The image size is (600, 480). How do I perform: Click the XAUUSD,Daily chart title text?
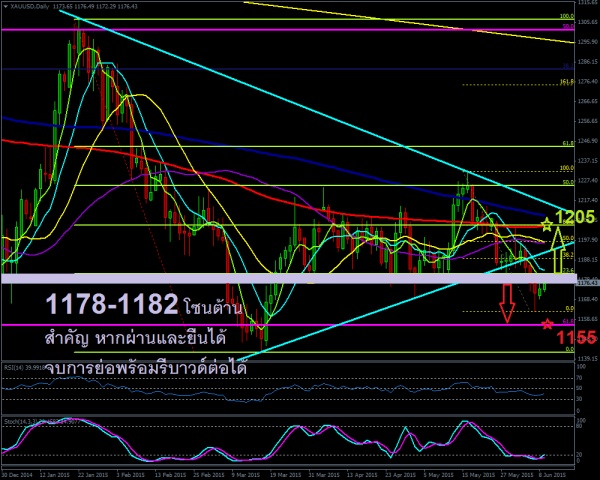tap(29, 7)
